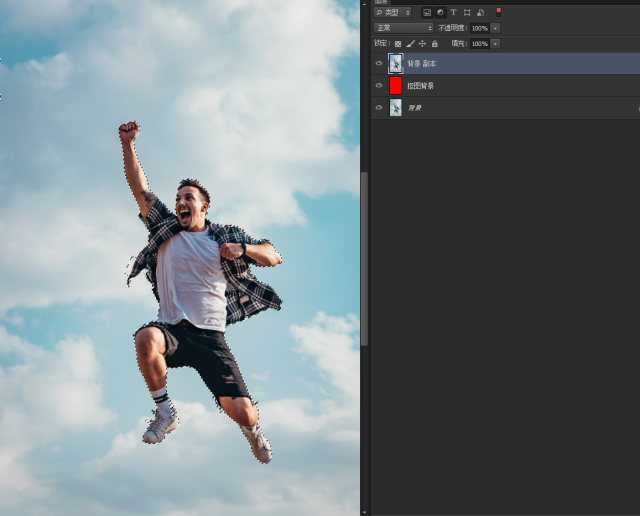This screenshot has width=640, height=516.
Task: Lock transparent pixels checkerboard icon
Action: [x=398, y=44]
